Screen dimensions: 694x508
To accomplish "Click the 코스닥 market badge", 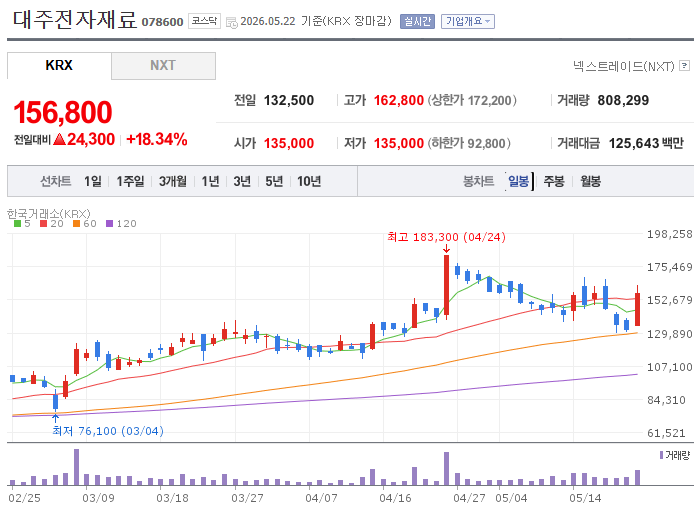I will pyautogui.click(x=204, y=21).
